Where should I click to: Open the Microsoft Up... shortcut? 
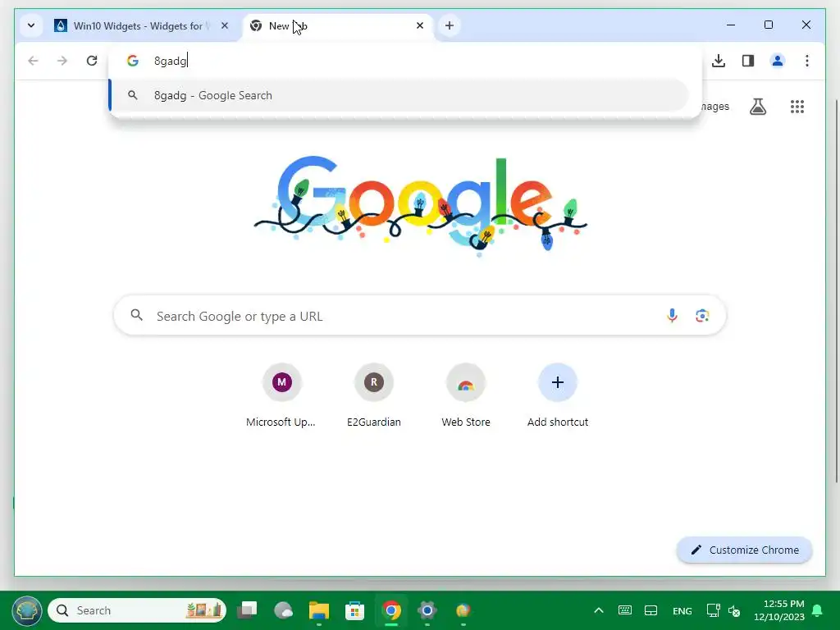pyautogui.click(x=281, y=396)
